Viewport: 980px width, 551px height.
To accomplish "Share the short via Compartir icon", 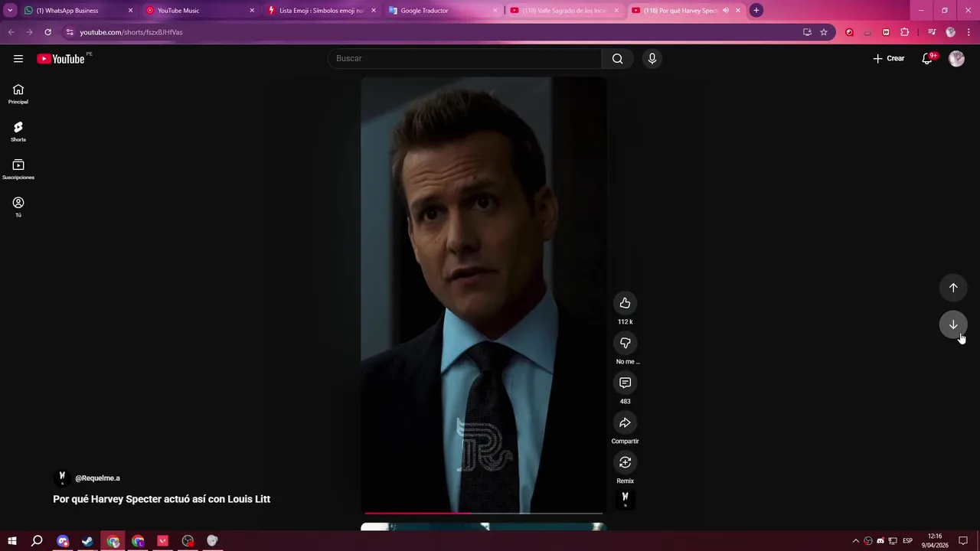I will pos(625,422).
